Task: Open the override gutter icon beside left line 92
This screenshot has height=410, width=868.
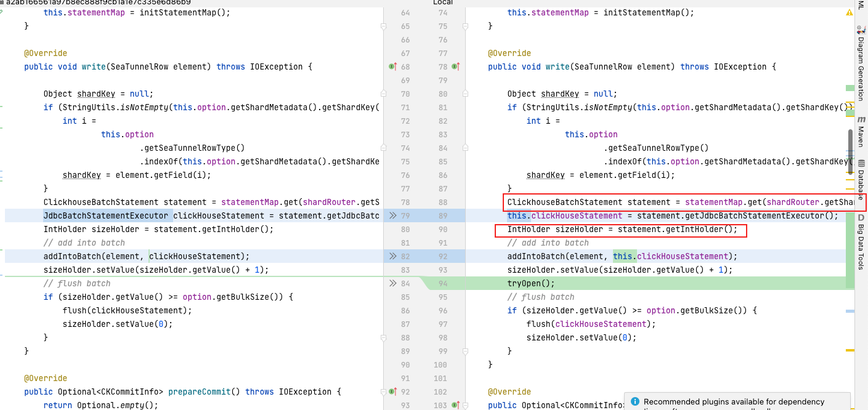Action: point(392,392)
